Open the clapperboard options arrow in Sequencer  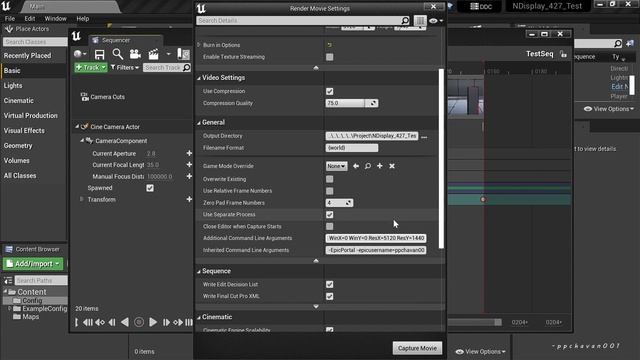(168, 54)
